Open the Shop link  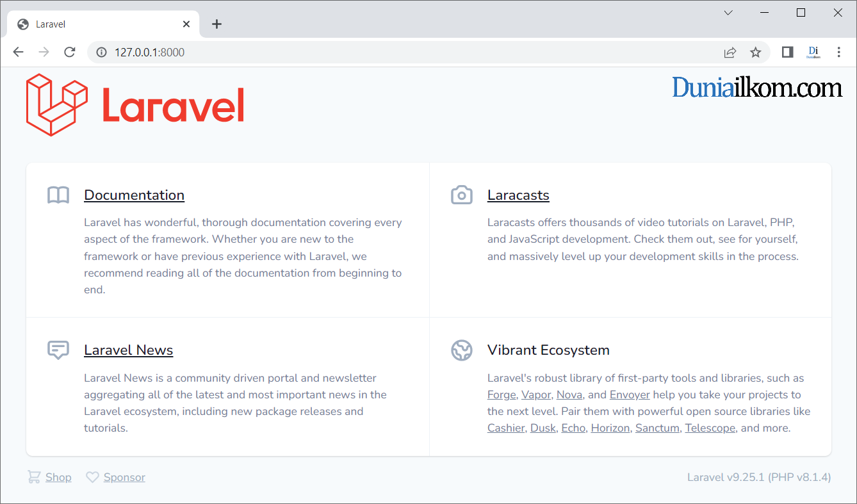coord(58,478)
